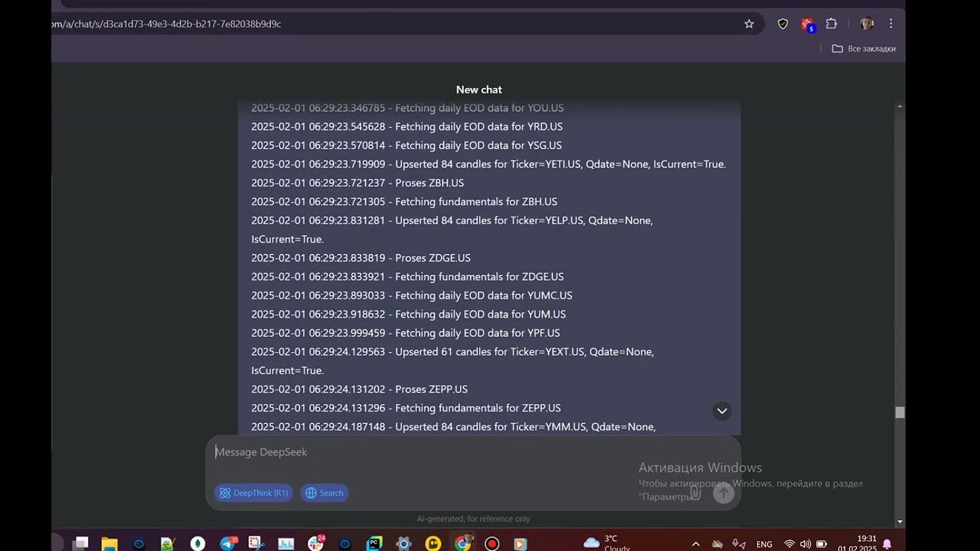Open the Wi-Fi network tray icon
The width and height of the screenshot is (980, 551).
coord(789,544)
